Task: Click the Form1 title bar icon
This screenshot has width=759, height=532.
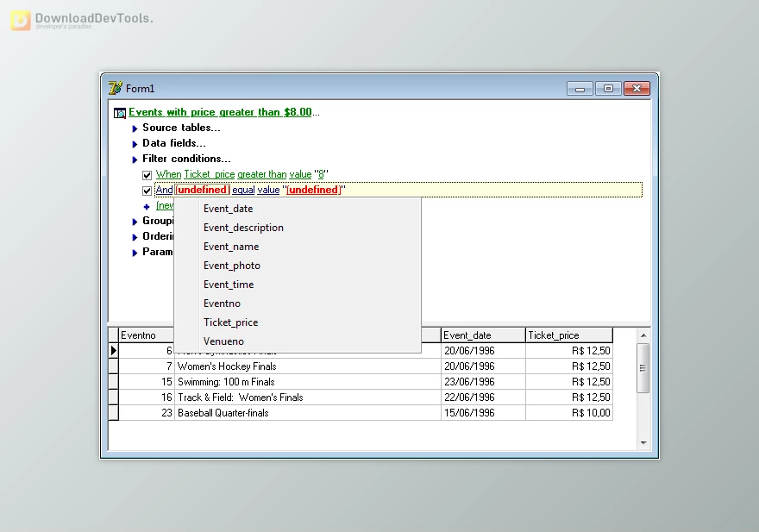Action: (116, 88)
